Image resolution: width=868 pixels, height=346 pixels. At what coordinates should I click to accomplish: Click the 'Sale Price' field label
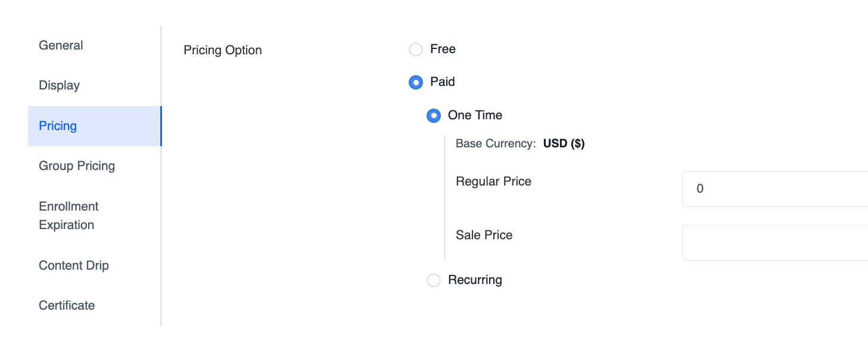484,235
